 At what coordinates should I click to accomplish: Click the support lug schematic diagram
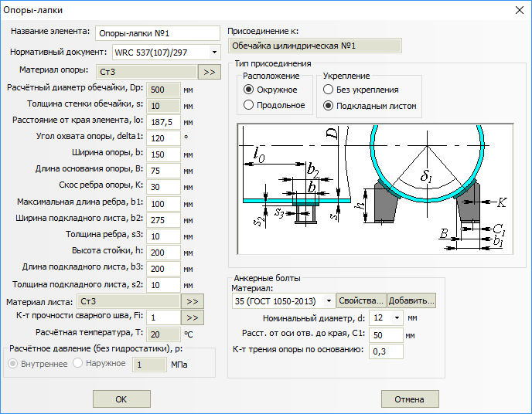(x=375, y=189)
